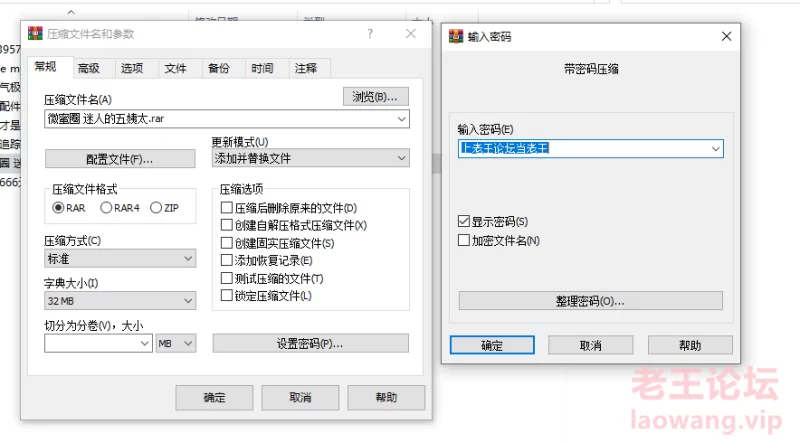800x443 pixels.
Task: Click the help question mark in title bar
Action: click(x=370, y=33)
